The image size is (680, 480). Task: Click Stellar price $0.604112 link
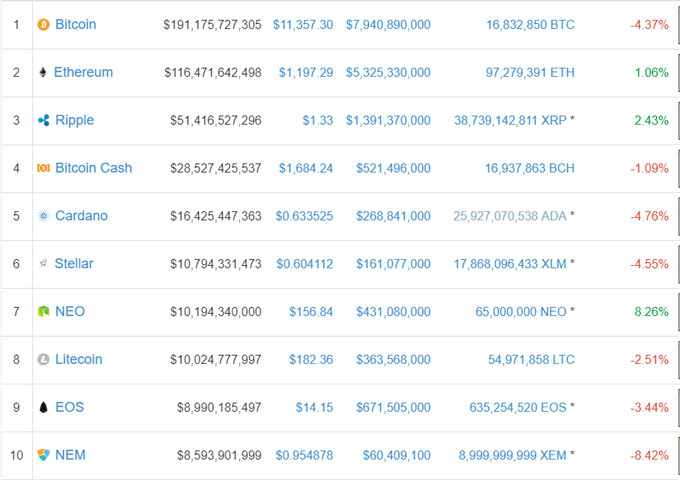[304, 264]
